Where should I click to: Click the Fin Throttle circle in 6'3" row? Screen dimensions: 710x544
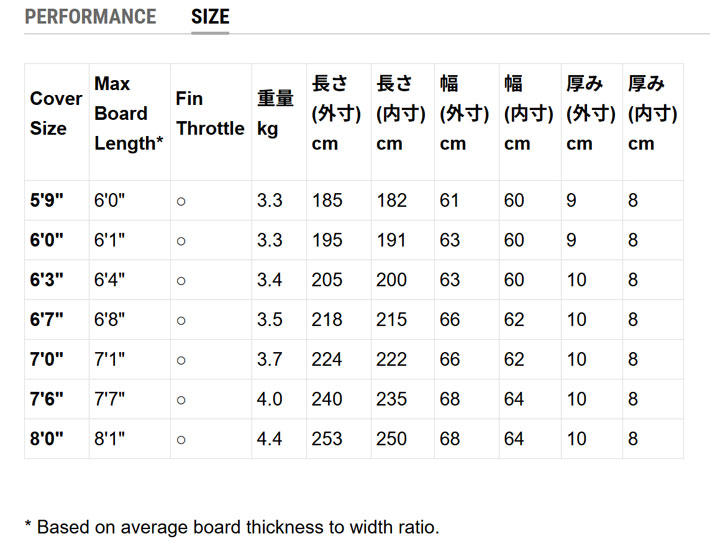pos(181,281)
